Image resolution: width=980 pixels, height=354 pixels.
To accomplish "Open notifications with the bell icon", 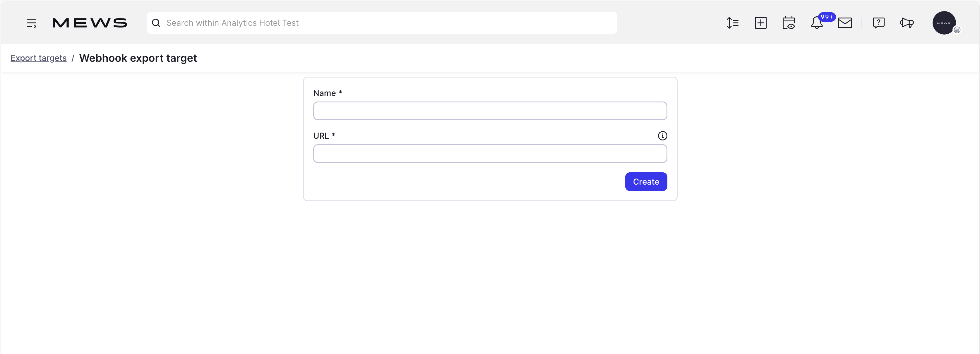I will (x=816, y=24).
